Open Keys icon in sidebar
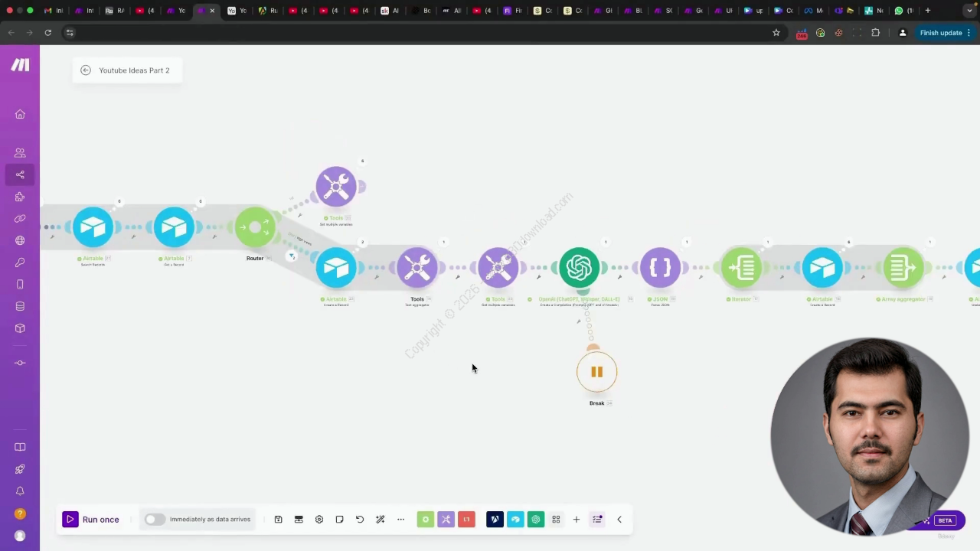 click(20, 262)
